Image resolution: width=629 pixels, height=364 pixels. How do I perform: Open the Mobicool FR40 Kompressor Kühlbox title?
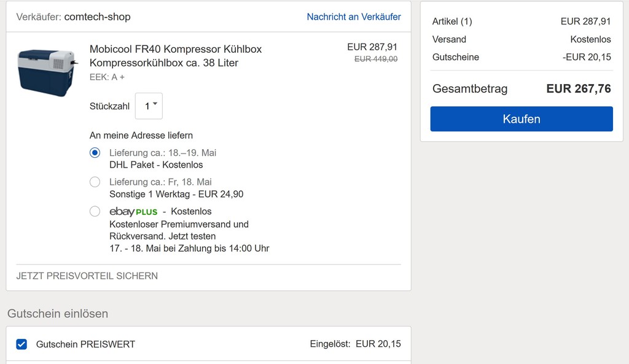coord(176,56)
